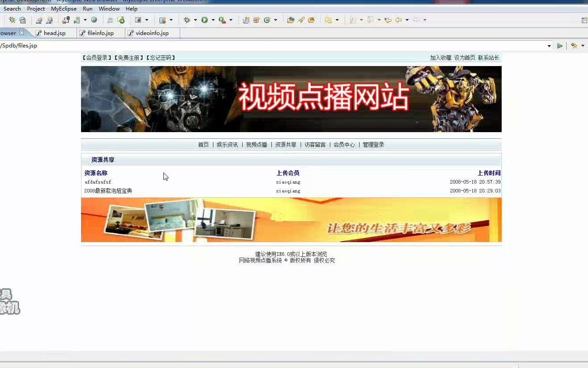Click the first leftmost toolbar icon with a star

(x=12, y=20)
